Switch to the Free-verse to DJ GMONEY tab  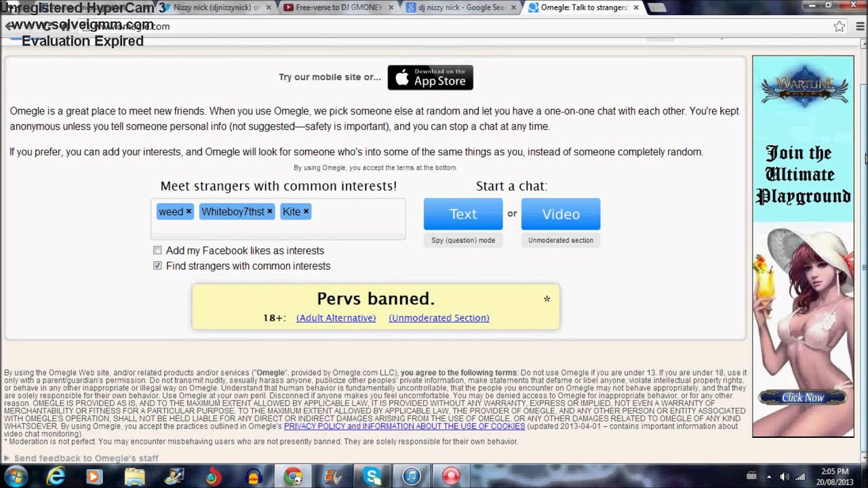click(336, 7)
